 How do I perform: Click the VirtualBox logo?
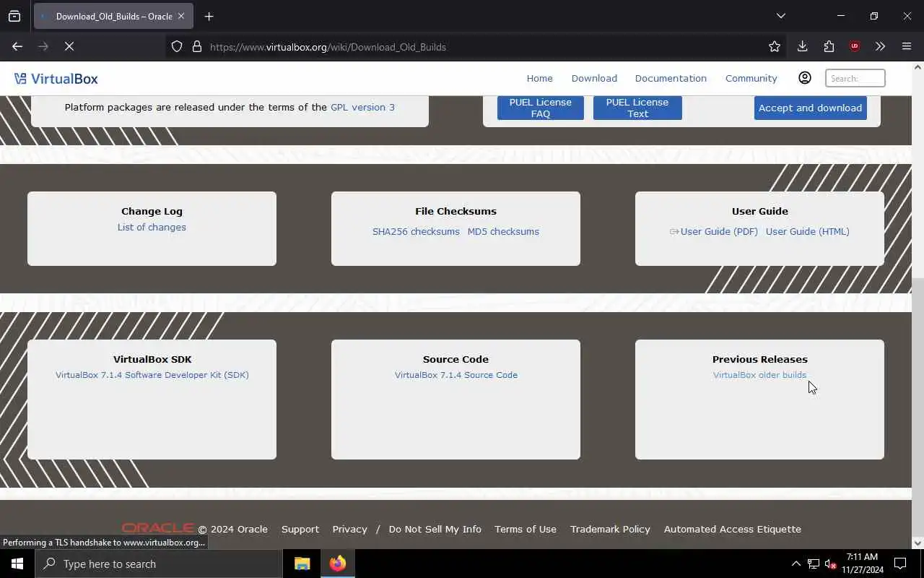click(x=56, y=78)
